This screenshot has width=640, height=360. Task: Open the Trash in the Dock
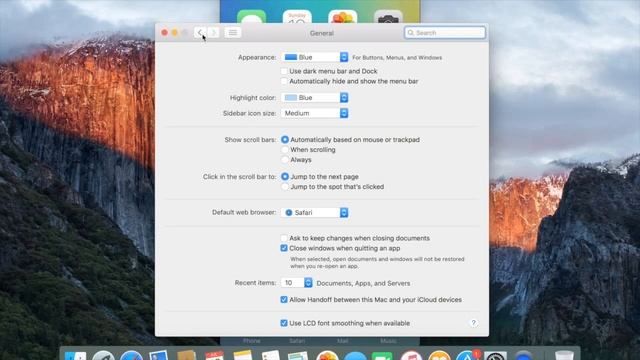tap(564, 355)
